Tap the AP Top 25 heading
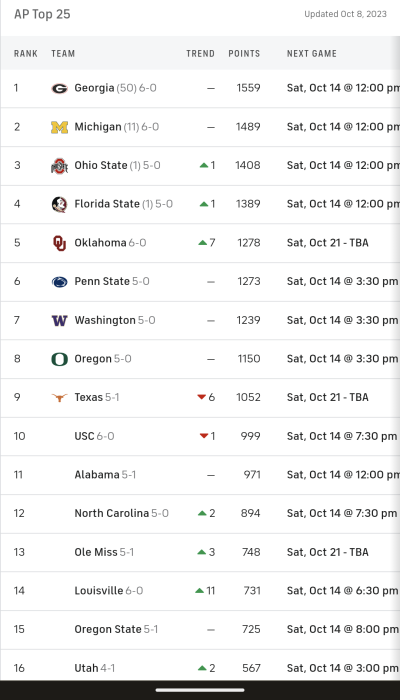 [x=42, y=14]
